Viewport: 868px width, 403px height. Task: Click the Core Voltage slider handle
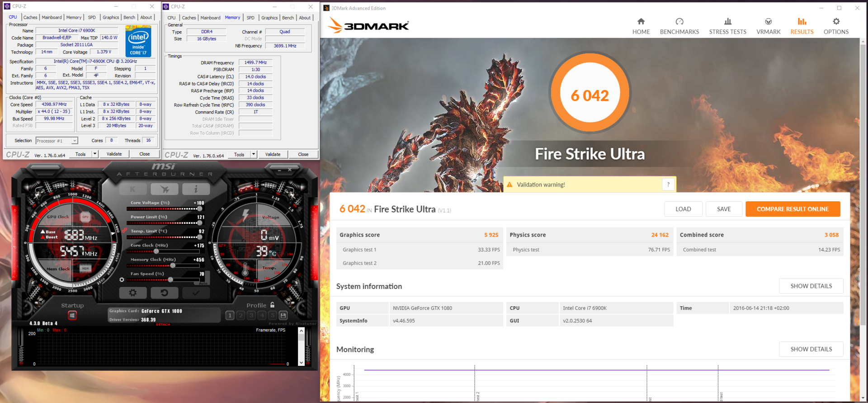pyautogui.click(x=199, y=209)
